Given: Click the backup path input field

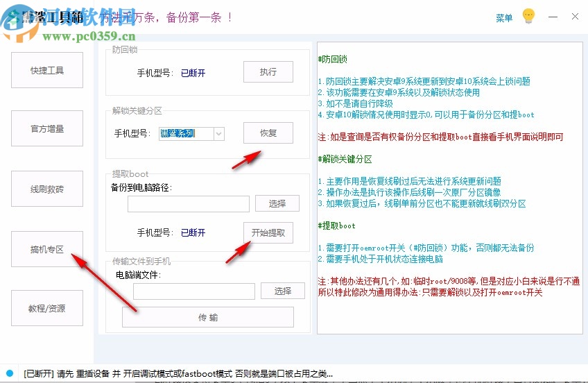Looking at the screenshot, I should pos(189,204).
